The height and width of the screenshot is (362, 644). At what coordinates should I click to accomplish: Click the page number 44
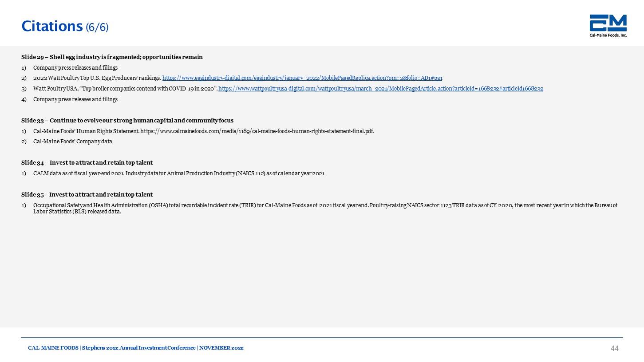pos(615,349)
